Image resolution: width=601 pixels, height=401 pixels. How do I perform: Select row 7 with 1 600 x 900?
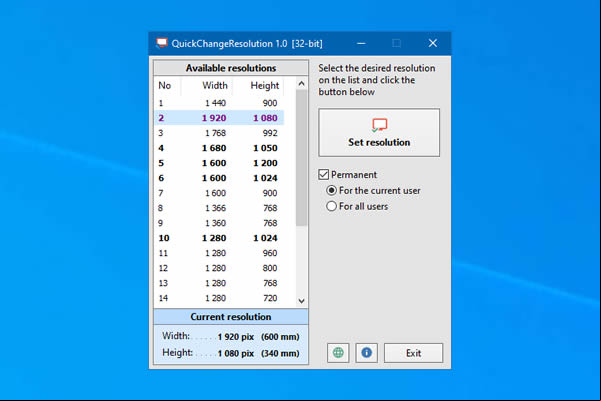[219, 193]
